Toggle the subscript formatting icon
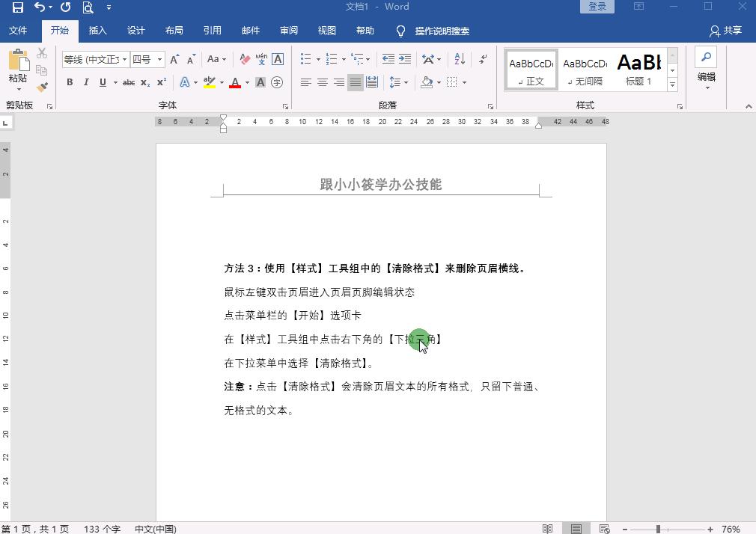Screen dimensions: 756x534 tap(144, 82)
